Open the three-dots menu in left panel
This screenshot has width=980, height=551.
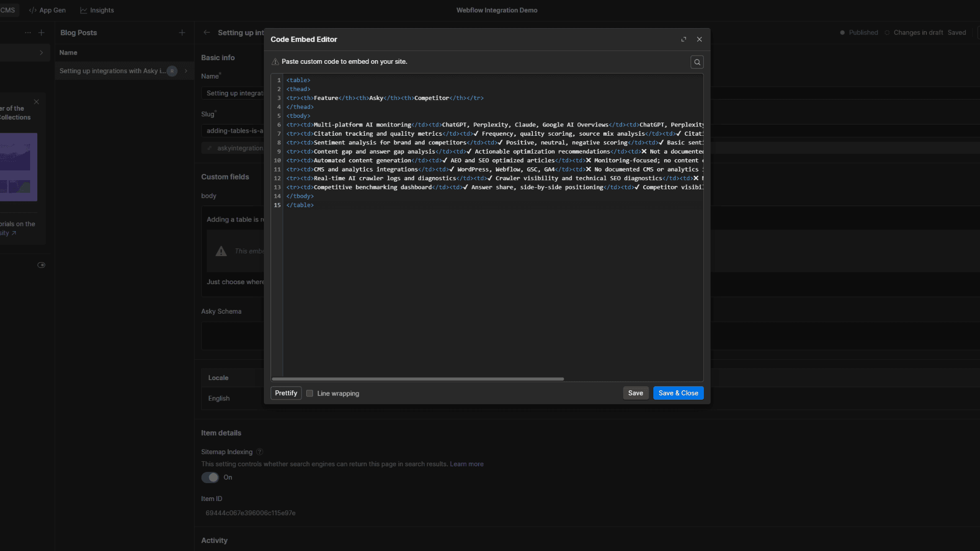point(28,33)
